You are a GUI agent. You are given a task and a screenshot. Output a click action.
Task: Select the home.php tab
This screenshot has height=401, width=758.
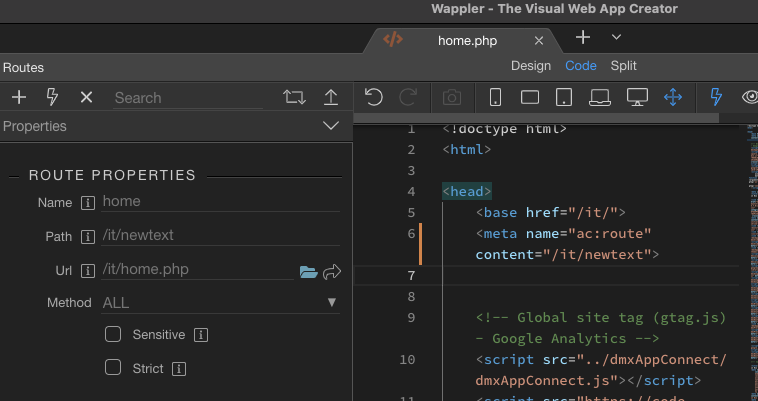tap(467, 41)
